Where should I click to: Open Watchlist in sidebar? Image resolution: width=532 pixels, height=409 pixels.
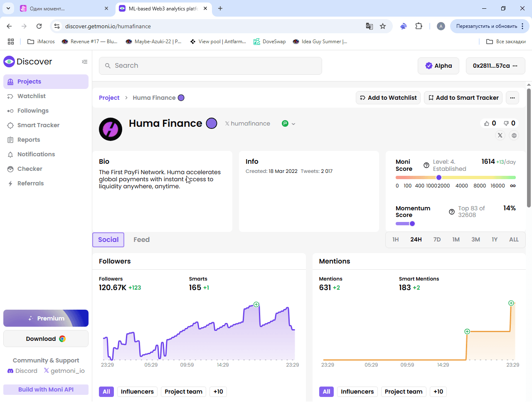46,96
